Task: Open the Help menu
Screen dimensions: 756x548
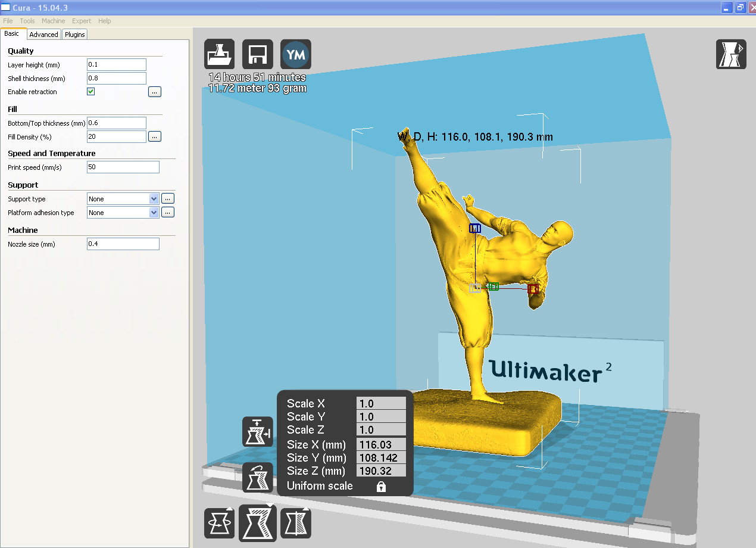Action: tap(105, 21)
